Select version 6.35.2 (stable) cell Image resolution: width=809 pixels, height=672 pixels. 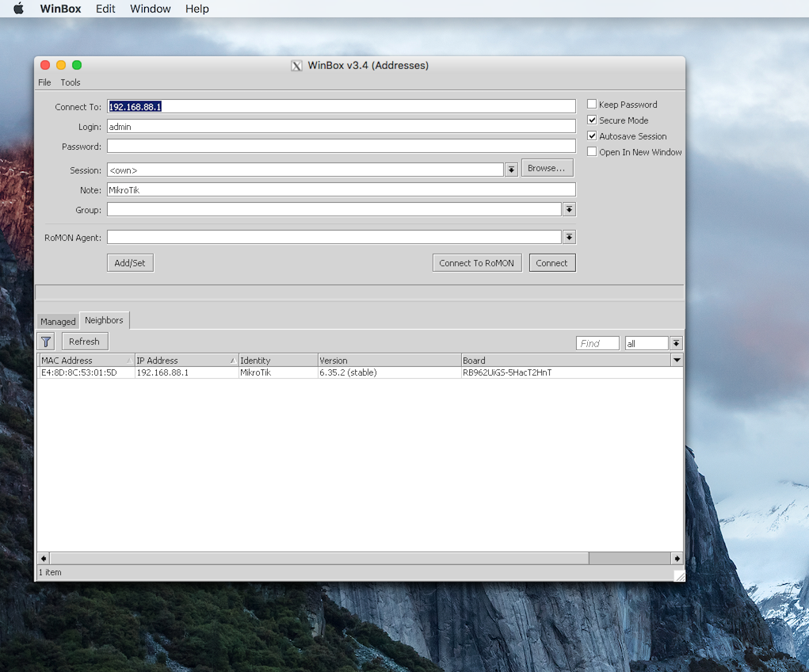point(390,372)
